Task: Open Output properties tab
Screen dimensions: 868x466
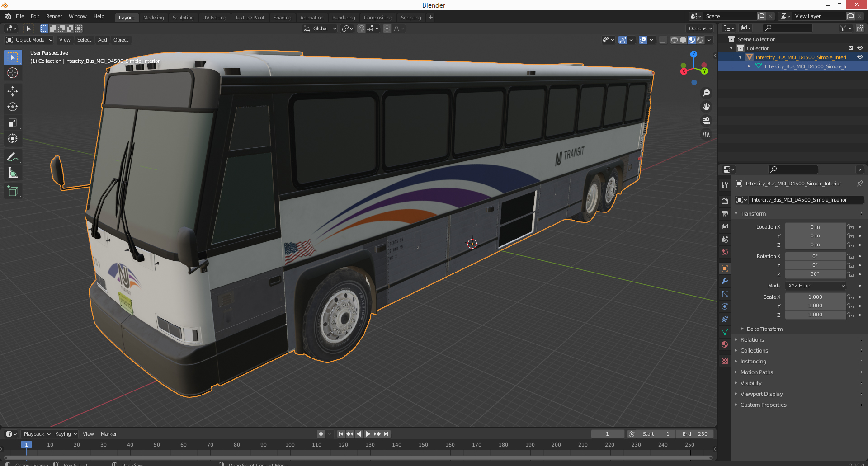Action: (725, 214)
